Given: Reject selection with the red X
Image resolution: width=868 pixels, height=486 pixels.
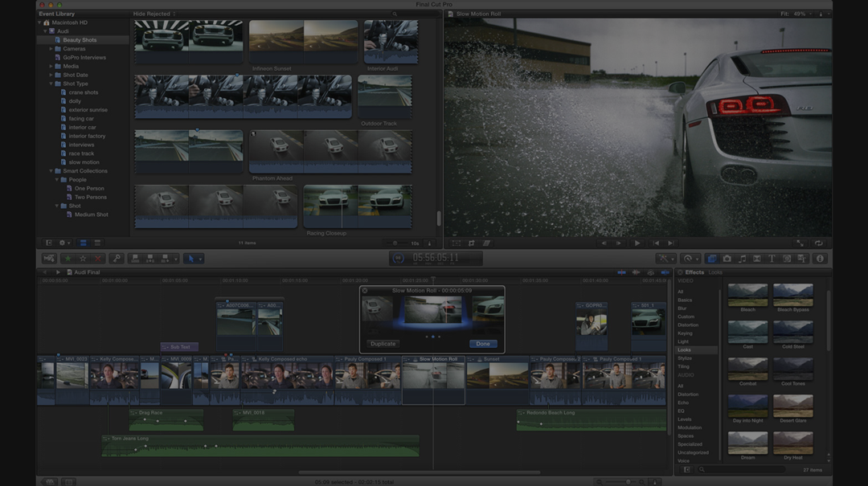Looking at the screenshot, I should pyautogui.click(x=98, y=259).
